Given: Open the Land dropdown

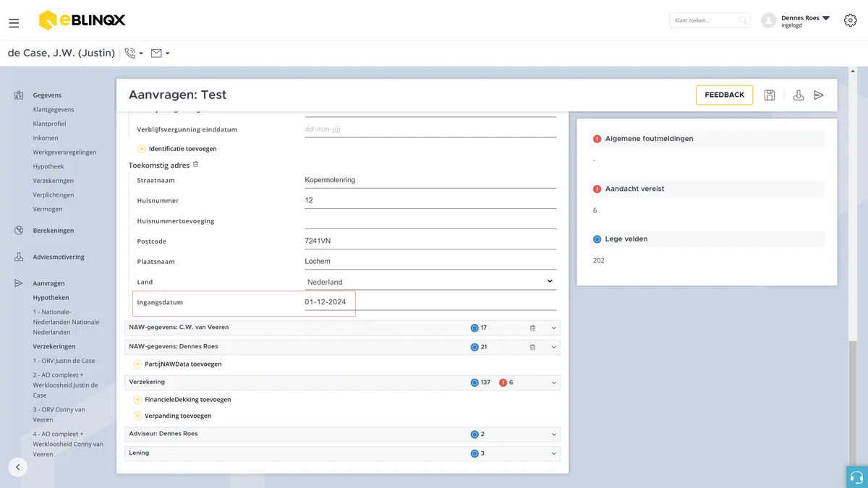Looking at the screenshot, I should 431,281.
